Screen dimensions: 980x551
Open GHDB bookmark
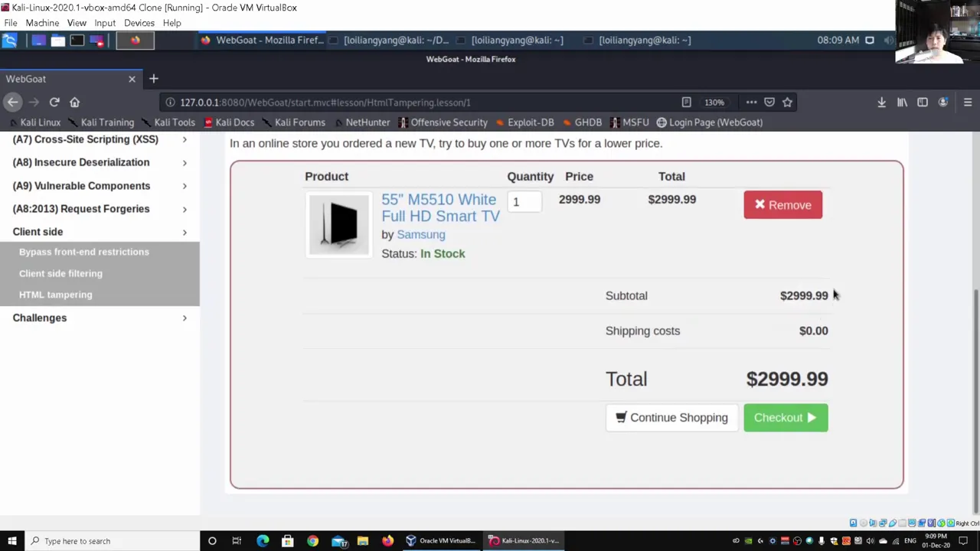pos(581,122)
